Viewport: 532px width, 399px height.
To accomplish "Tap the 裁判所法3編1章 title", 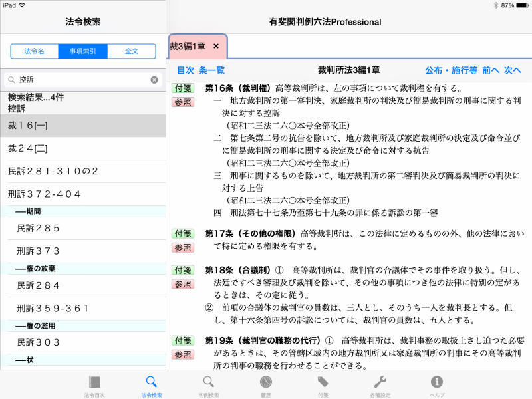I will [x=348, y=70].
